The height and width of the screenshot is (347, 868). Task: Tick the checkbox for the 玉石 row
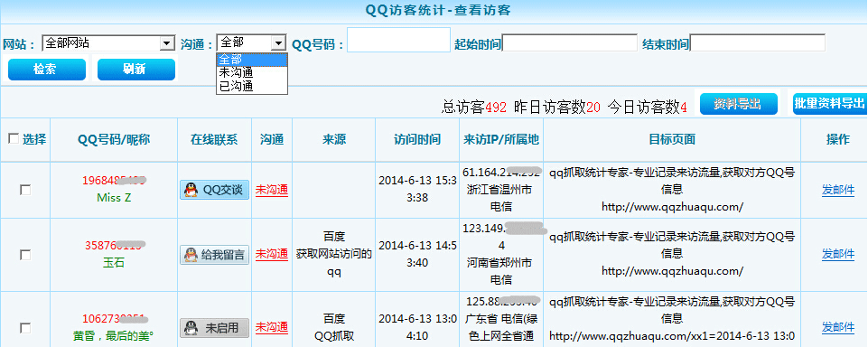point(25,255)
